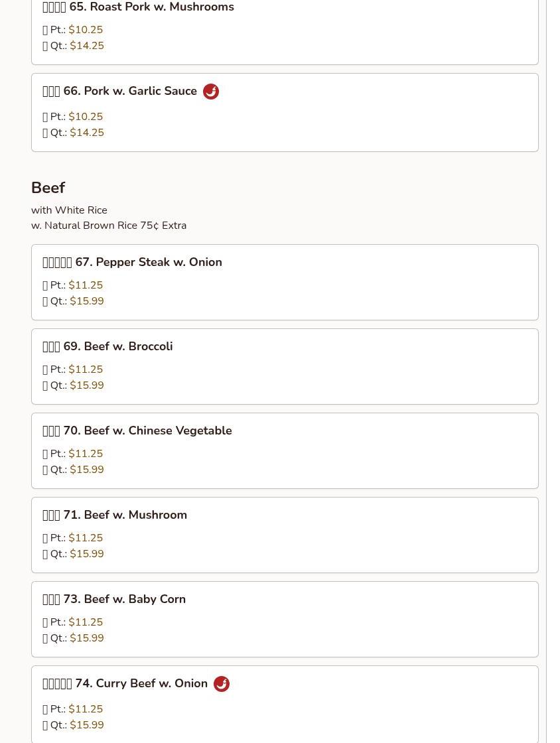Click the pint price for Roast Pork w. Mushrooms
This screenshot has height=743, width=560.
coord(86,30)
